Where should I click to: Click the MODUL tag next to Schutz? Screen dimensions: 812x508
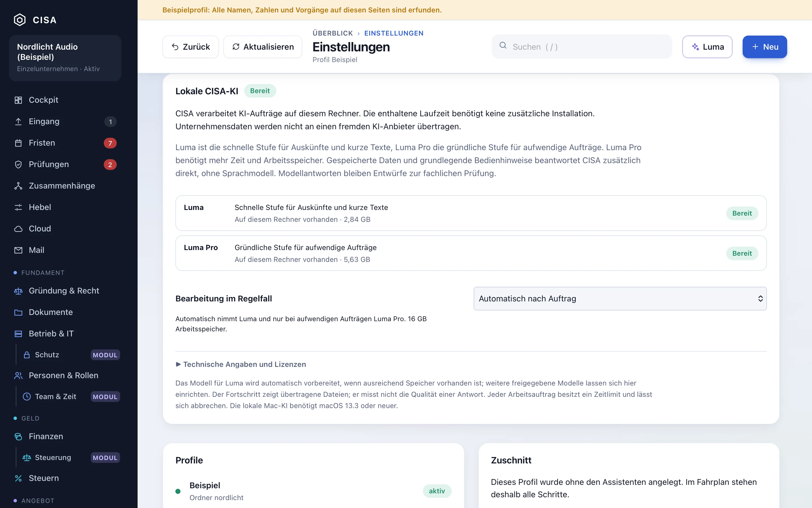(105, 355)
